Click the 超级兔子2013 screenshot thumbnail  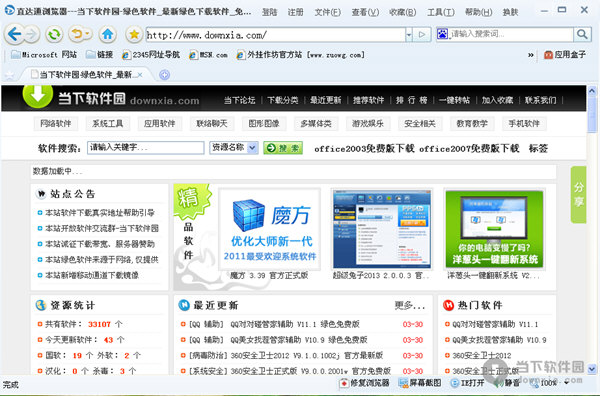point(382,229)
